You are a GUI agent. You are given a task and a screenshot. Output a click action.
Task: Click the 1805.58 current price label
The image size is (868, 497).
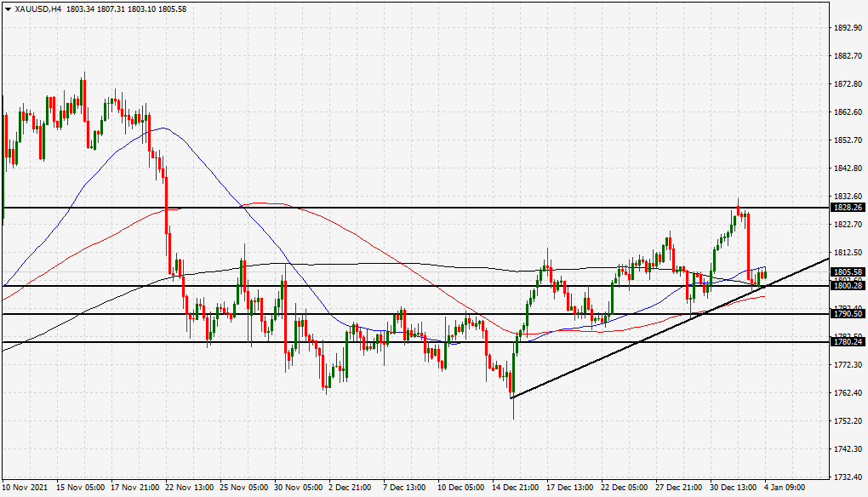848,271
